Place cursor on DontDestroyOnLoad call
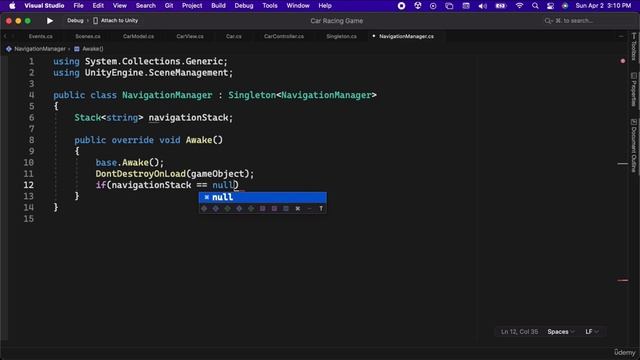This screenshot has width=640, height=360. coord(140,174)
